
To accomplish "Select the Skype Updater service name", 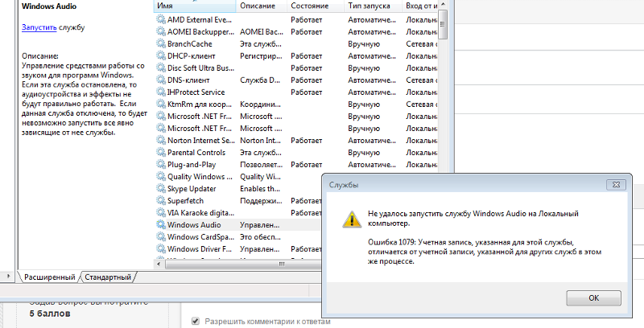I will 192,189.
